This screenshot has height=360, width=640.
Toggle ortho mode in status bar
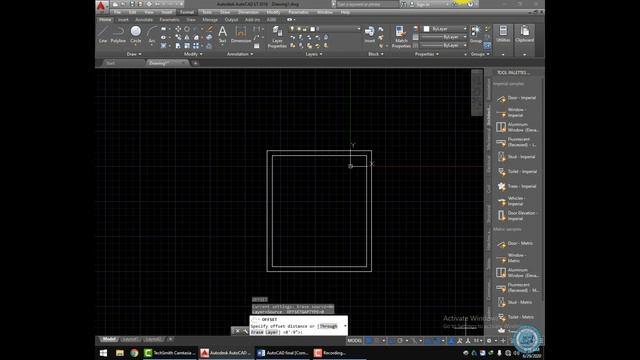pyautogui.click(x=392, y=340)
